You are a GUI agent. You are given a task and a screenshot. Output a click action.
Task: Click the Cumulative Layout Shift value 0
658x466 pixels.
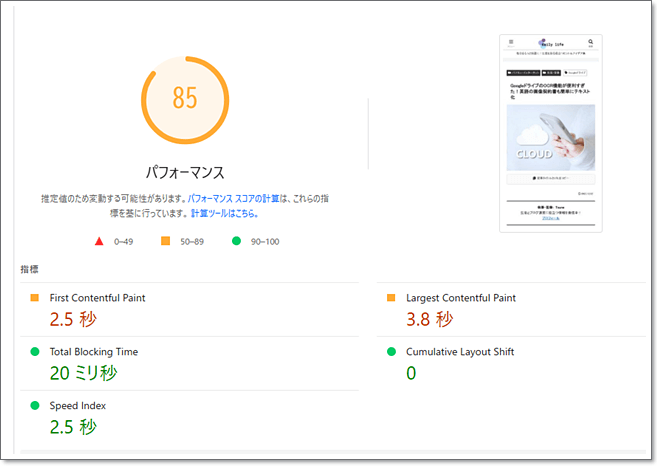411,373
